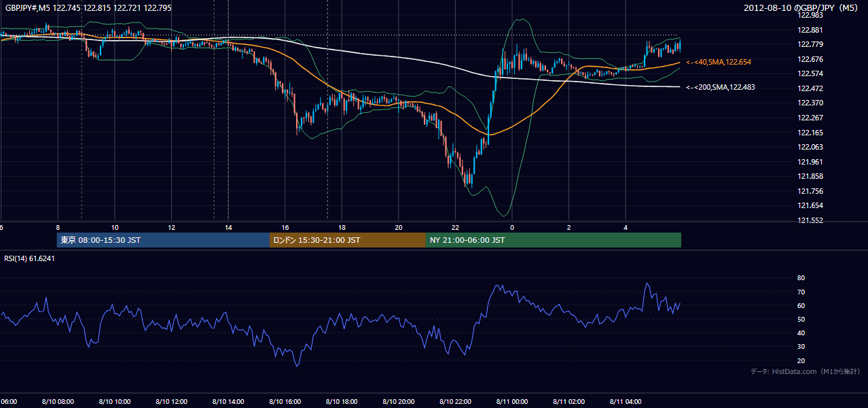This screenshot has height=408, width=868.
Task: Click price axis label 122.574
Action: click(x=810, y=73)
